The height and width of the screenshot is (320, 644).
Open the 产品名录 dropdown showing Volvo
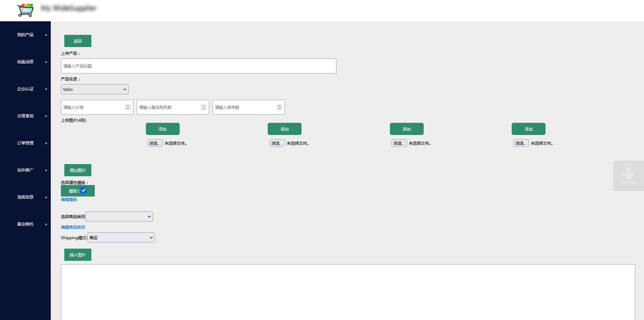click(x=94, y=89)
